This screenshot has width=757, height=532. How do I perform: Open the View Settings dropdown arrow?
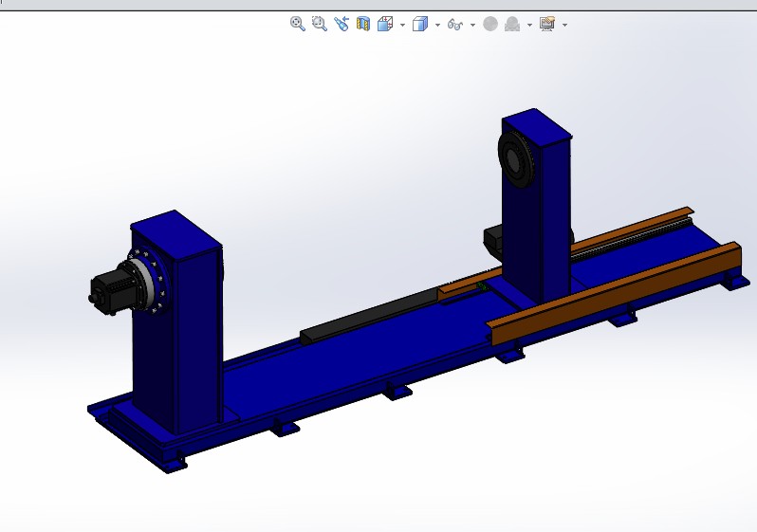(x=564, y=25)
